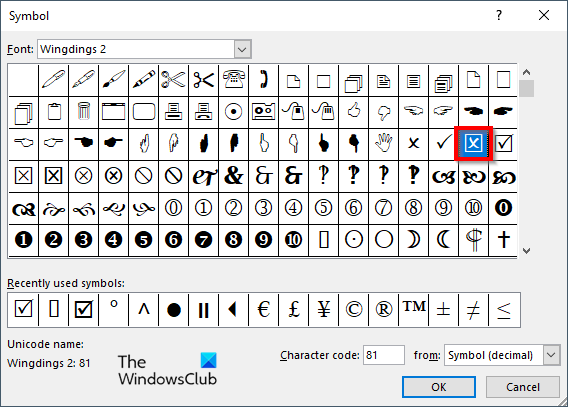Click scroll down arrow of symbol grid
This screenshot has width=568, height=407.
(x=526, y=251)
